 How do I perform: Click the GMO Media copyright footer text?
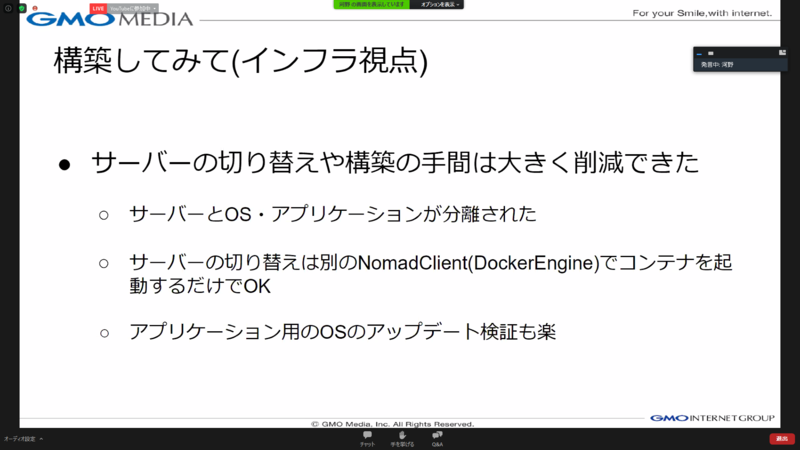click(x=392, y=424)
